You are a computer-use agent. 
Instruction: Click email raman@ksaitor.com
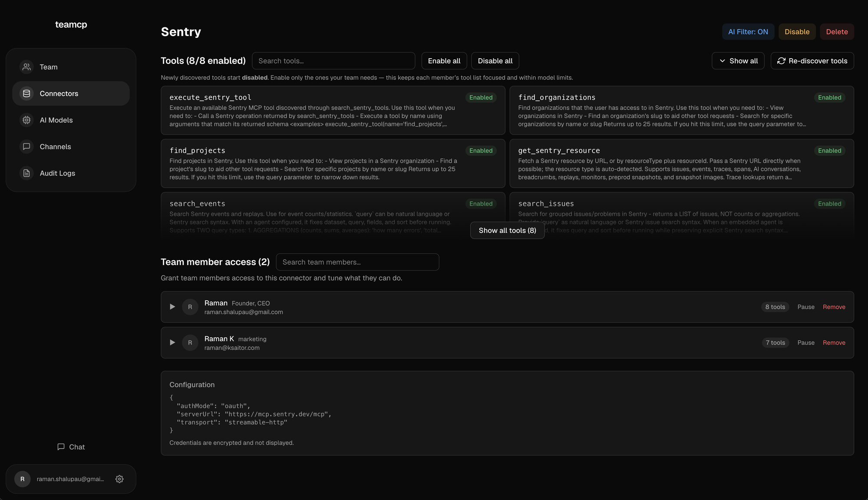point(232,348)
